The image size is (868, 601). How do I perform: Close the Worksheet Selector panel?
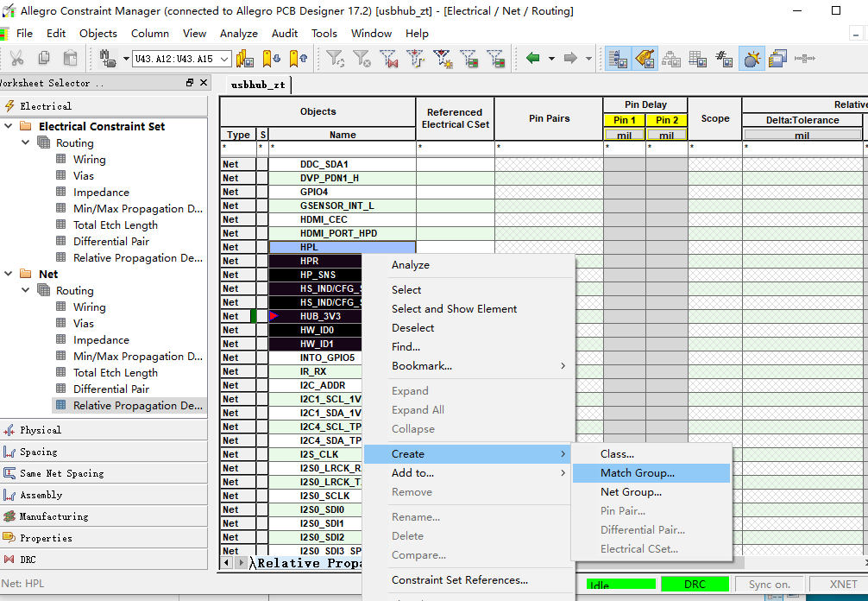[203, 83]
